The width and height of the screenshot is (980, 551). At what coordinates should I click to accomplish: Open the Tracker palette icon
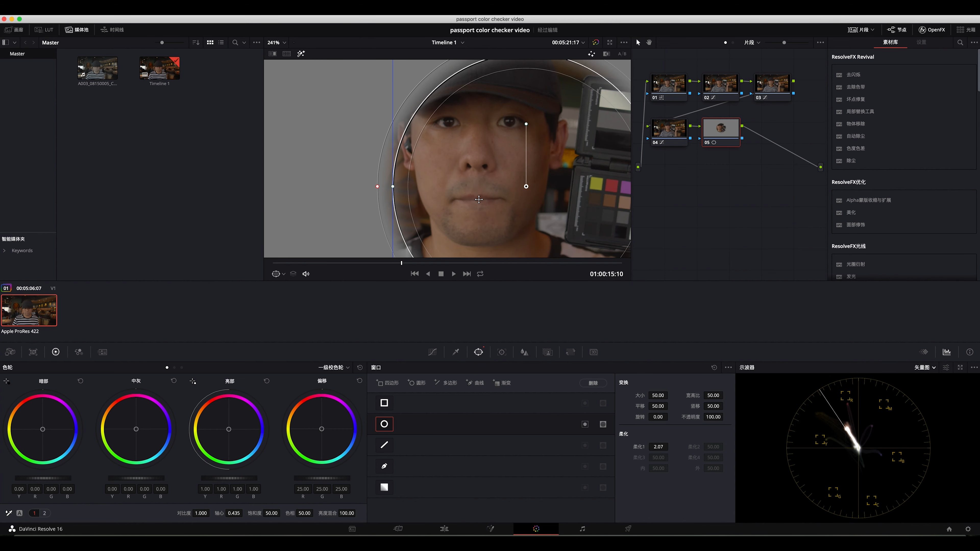click(x=501, y=352)
